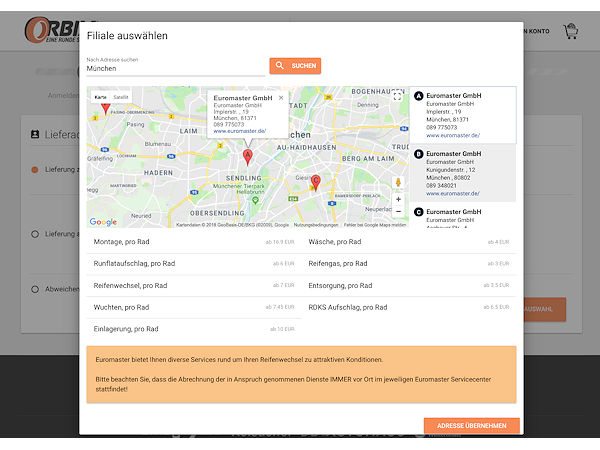600x450 pixels.
Task: Select Entsorgung, pro Rad row
Action: pyautogui.click(x=409, y=285)
